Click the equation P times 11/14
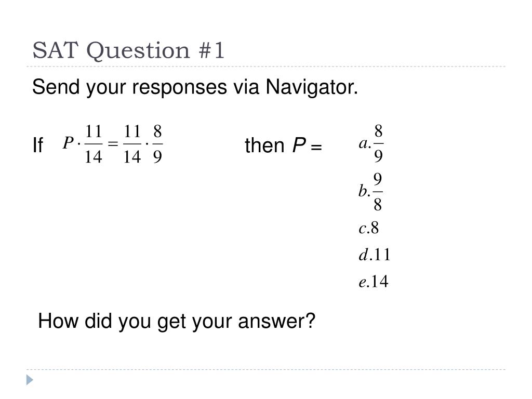This screenshot has width=532, height=399. [83, 144]
